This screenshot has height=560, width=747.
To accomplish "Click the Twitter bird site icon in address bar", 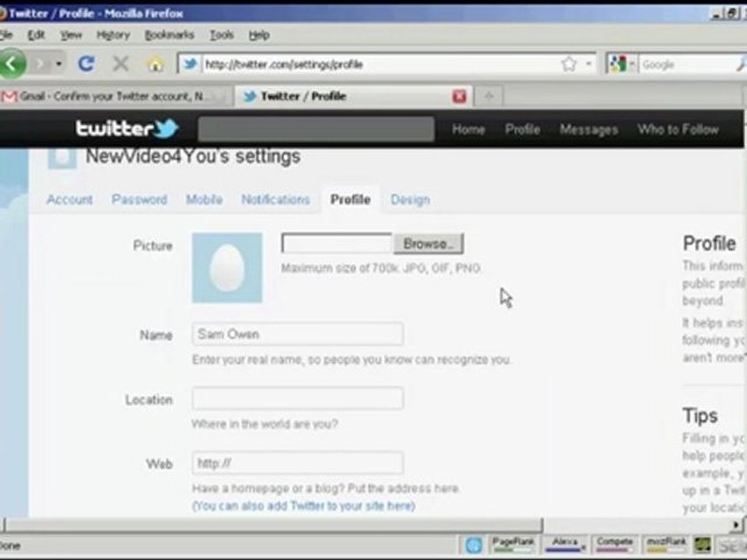I will (190, 64).
